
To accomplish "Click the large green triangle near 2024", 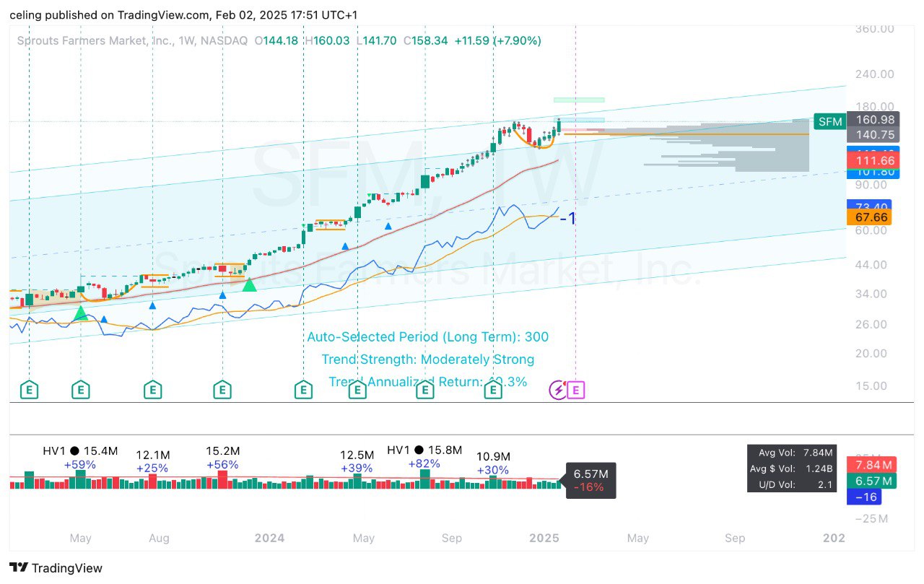I will 249,284.
